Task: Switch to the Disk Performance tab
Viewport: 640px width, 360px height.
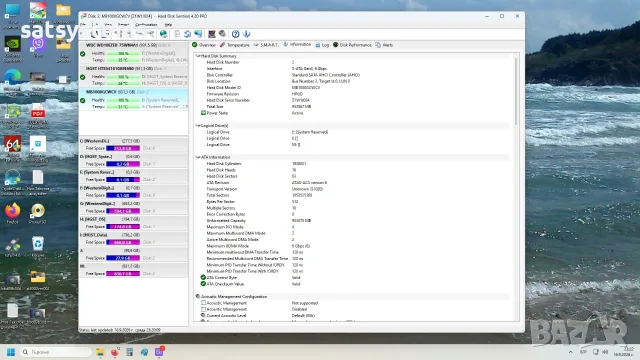Action: point(352,45)
